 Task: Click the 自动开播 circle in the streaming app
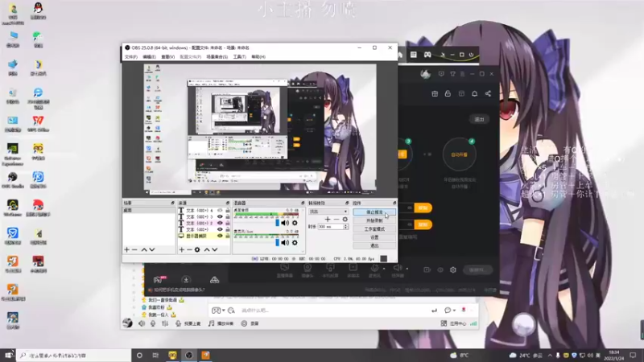pyautogui.click(x=459, y=154)
